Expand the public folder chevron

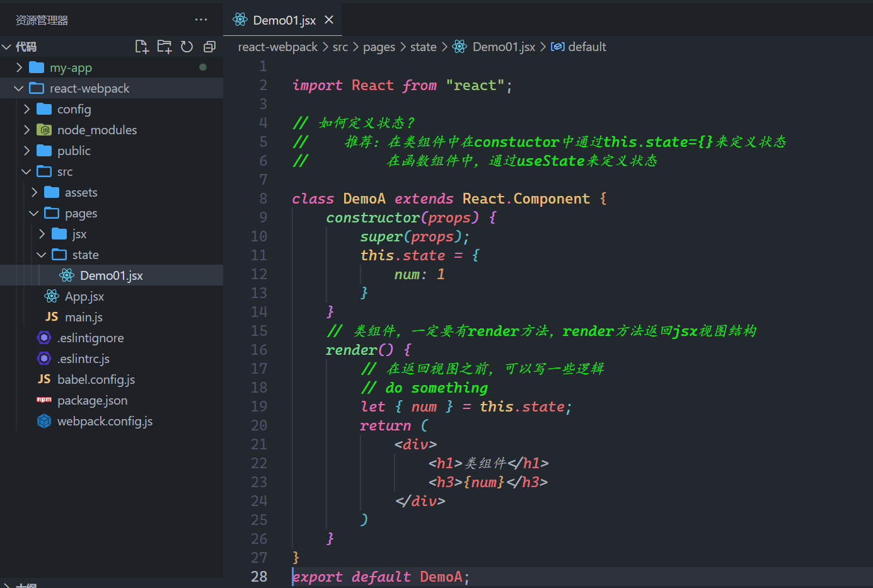[x=26, y=151]
